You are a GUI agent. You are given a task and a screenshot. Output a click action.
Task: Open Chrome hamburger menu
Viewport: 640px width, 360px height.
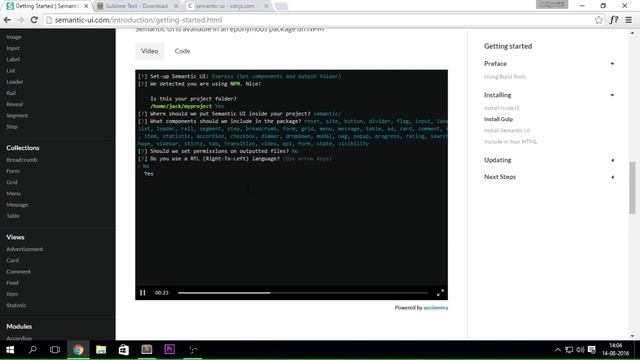(629, 20)
